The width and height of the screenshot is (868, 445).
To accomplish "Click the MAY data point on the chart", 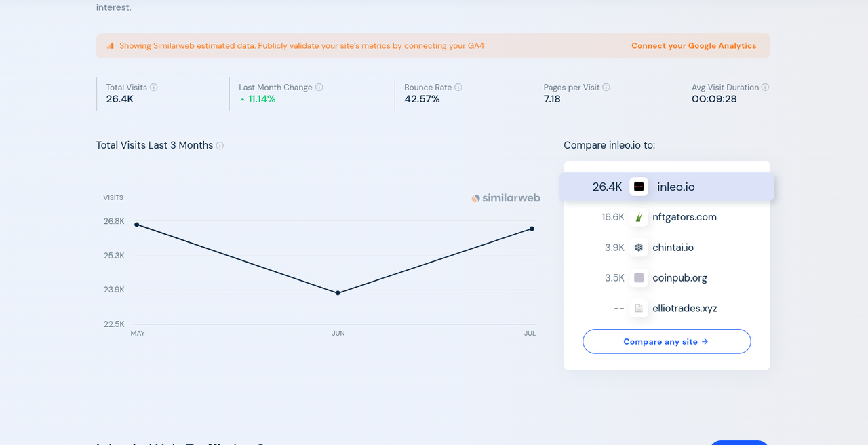I will 137,225.
